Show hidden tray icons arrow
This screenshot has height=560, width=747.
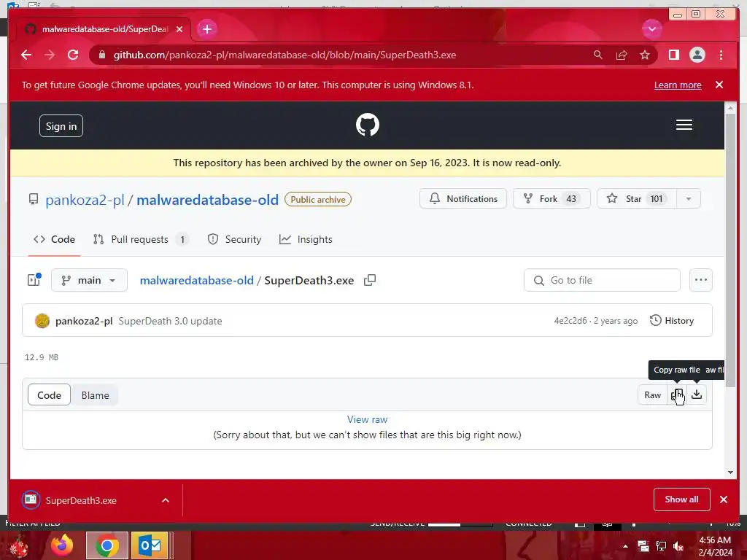[x=625, y=546]
